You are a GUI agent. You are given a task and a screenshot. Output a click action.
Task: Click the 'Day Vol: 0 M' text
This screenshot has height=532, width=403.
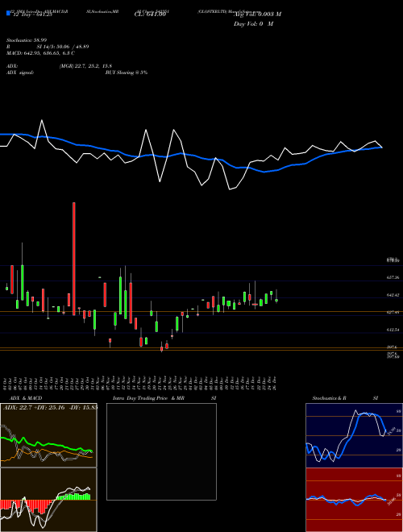tap(253, 24)
